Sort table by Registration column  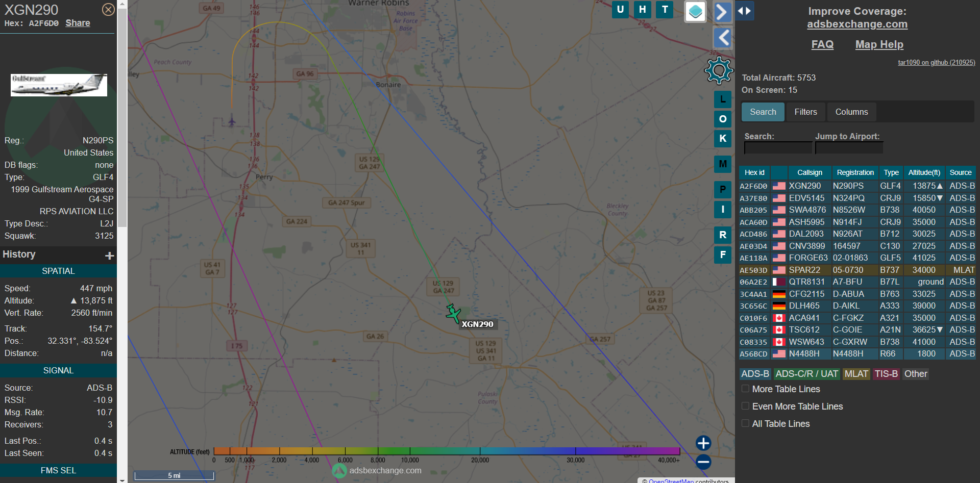855,172
